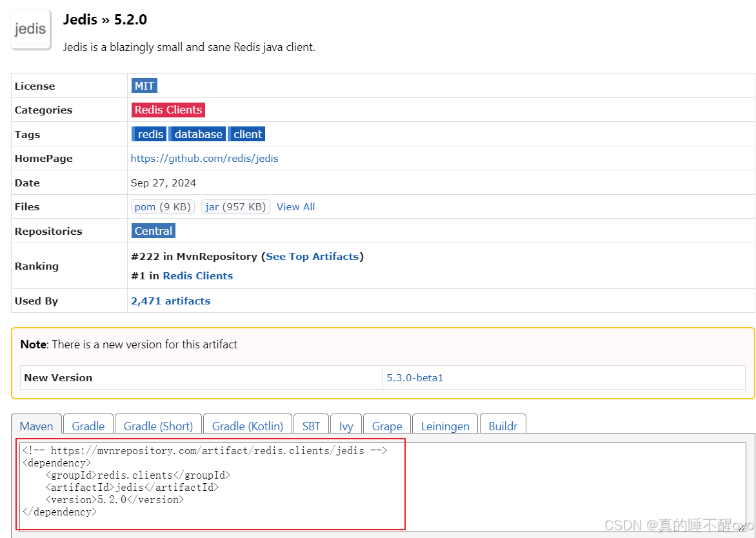
Task: Click the mvnrepository.com comment line in snippet
Action: pos(204,451)
